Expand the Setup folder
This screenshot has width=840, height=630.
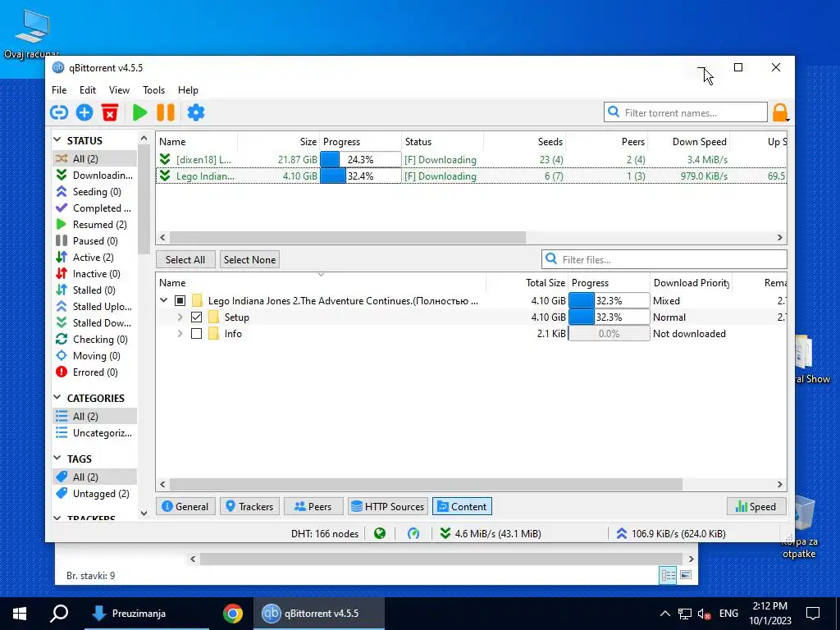click(180, 317)
